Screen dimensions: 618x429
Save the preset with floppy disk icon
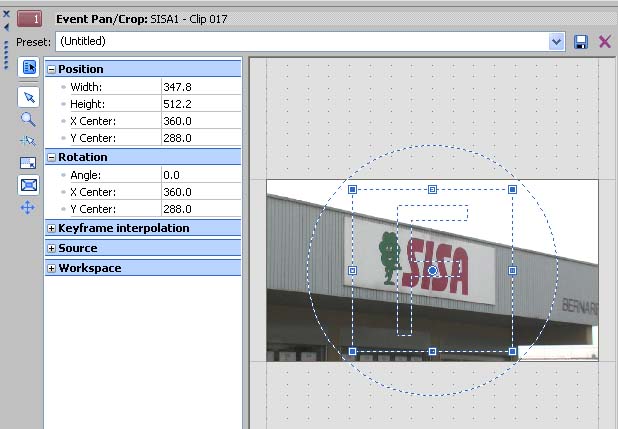click(x=581, y=41)
